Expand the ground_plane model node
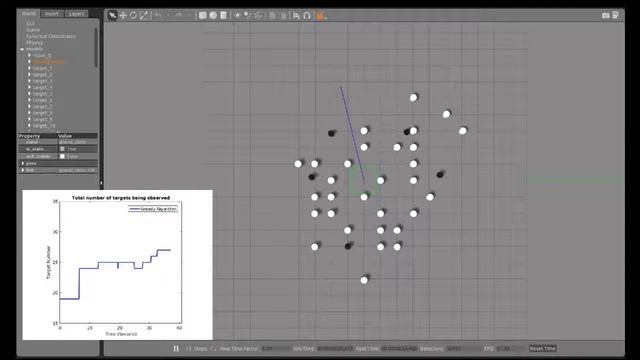This screenshot has height=360, width=640. tap(29, 62)
